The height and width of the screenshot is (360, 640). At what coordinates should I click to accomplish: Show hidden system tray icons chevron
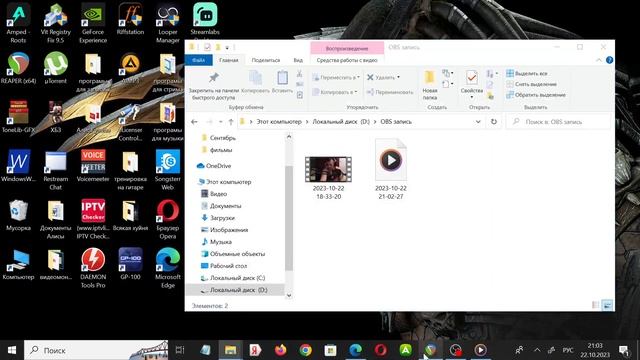[x=537, y=350]
